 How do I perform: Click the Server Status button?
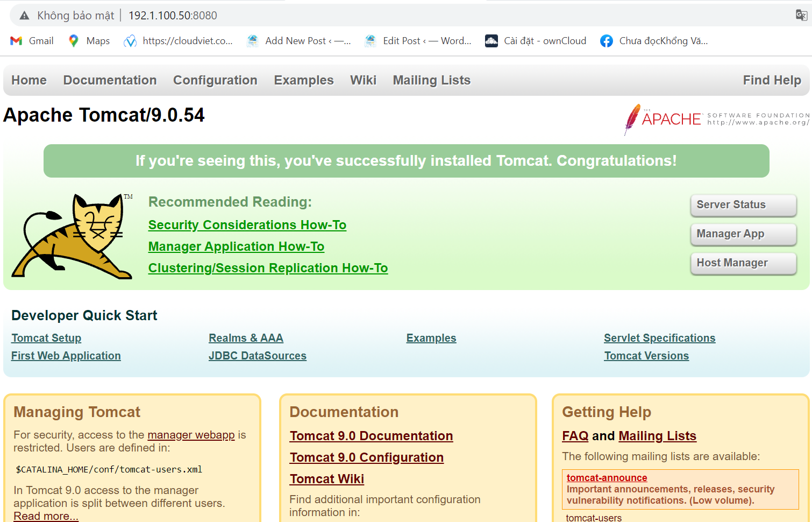pyautogui.click(x=743, y=205)
